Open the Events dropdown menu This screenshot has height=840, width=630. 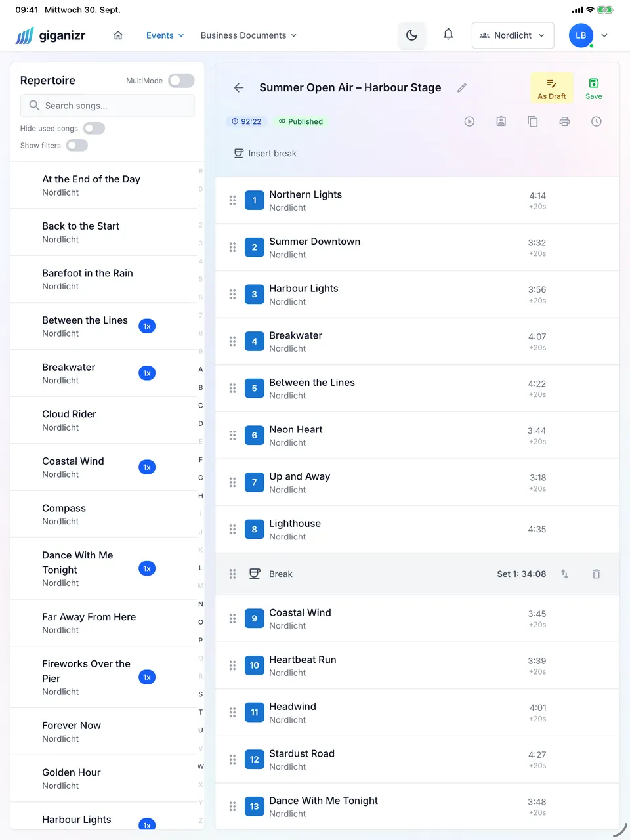tap(165, 35)
